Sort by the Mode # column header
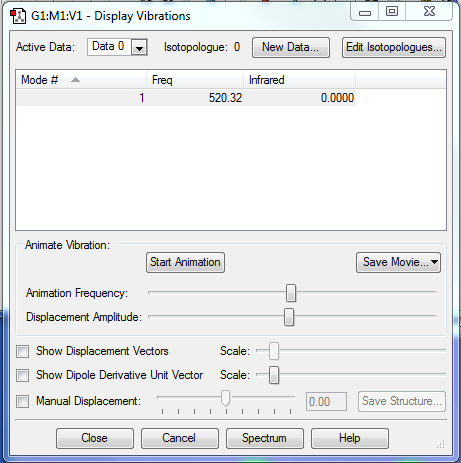 (x=81, y=80)
